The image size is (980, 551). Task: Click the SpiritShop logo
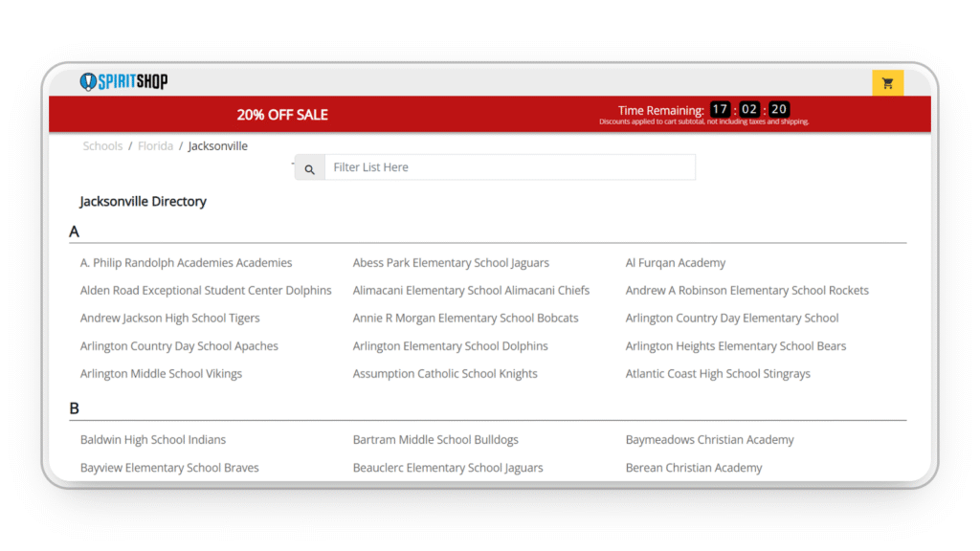(x=124, y=82)
